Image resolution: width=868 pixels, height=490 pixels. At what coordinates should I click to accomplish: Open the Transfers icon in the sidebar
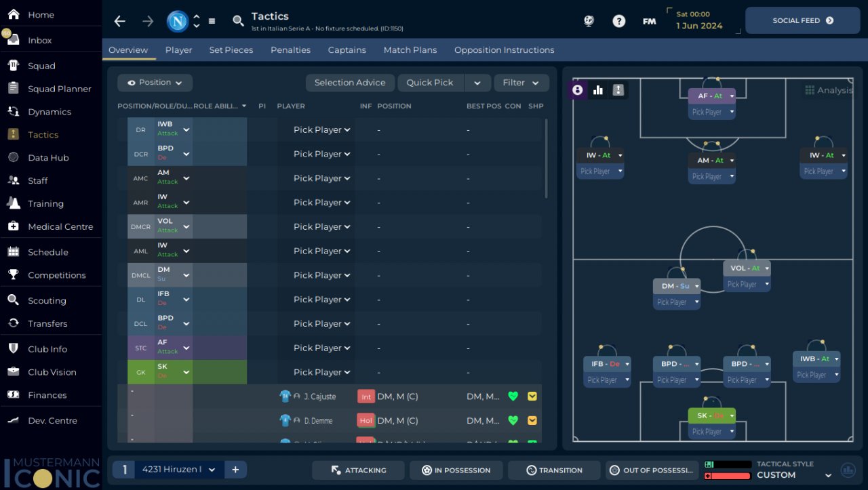pyautogui.click(x=13, y=323)
